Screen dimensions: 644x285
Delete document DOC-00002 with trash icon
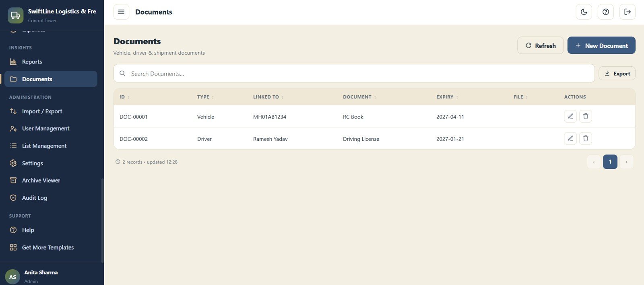coord(586,138)
